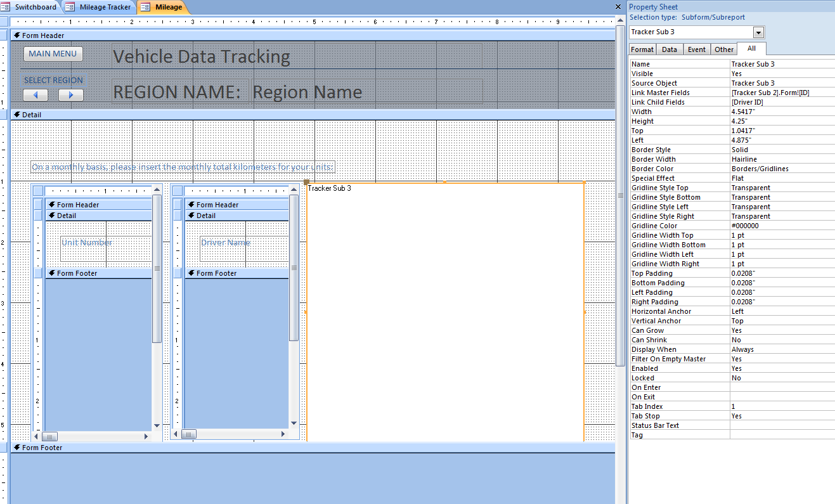Click the main form selector box at ruler corner
Image resolution: width=835 pixels, height=504 pixels.
4,22
